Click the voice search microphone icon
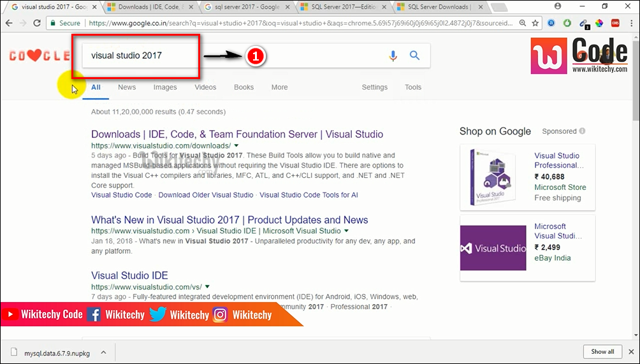This screenshot has height=364, width=640. [393, 56]
